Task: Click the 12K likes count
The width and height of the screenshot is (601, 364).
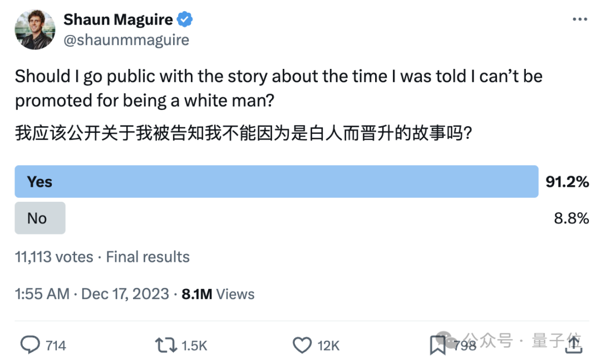Action: [x=328, y=346]
